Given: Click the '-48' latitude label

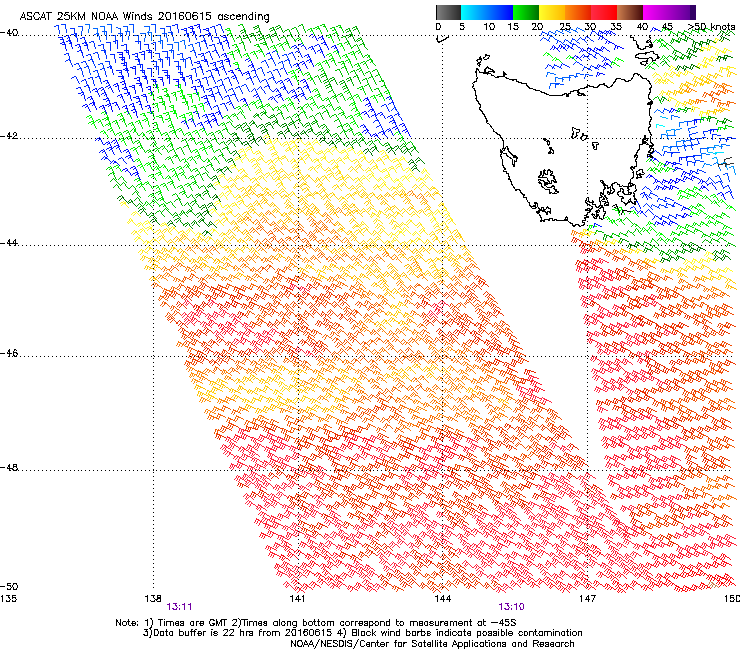Looking at the screenshot, I should [x=9, y=467].
